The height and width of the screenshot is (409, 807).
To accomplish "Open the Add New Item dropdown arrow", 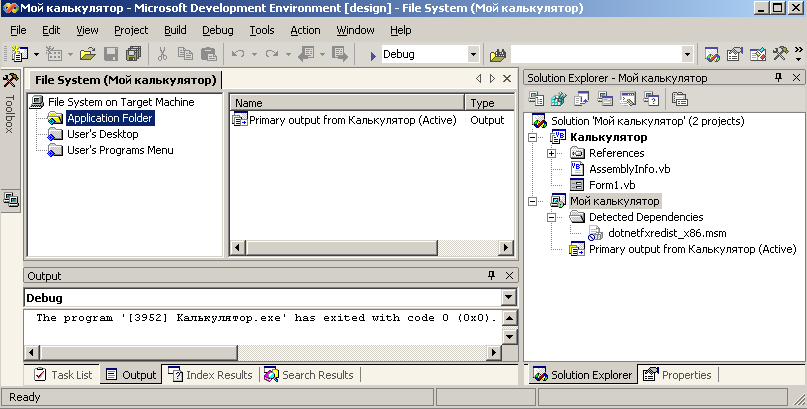I will (70, 54).
